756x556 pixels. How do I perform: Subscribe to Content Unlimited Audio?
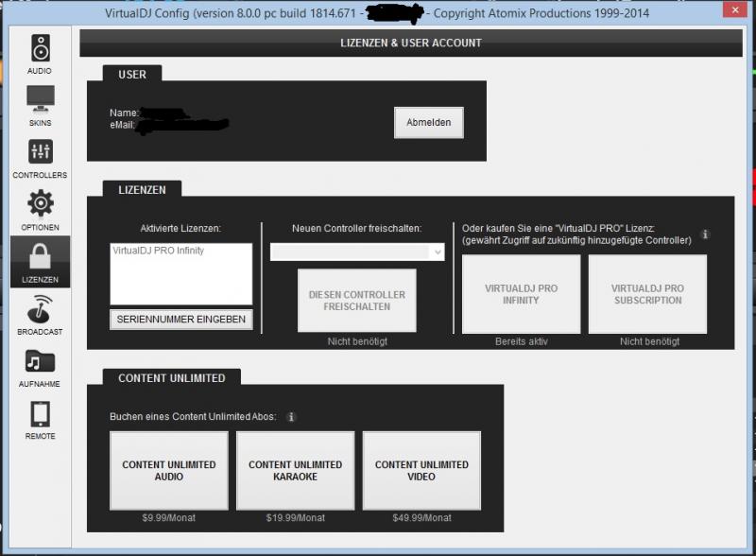169,471
